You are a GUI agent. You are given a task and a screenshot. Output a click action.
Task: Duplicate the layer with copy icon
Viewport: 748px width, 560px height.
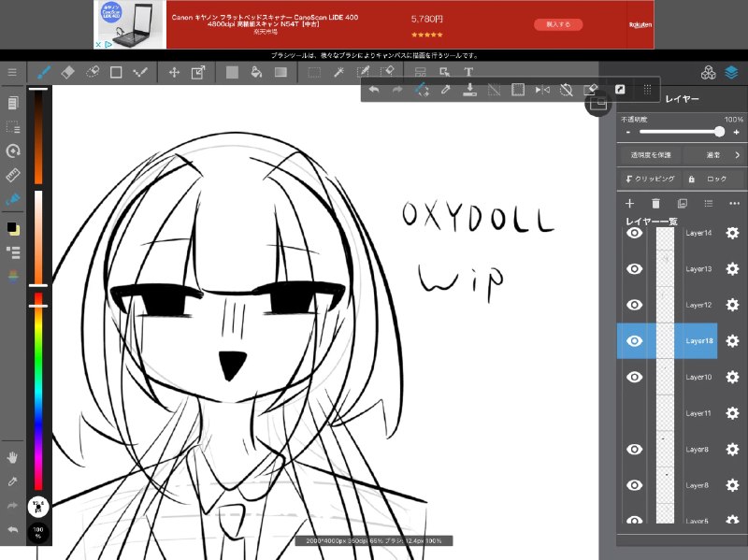point(683,204)
